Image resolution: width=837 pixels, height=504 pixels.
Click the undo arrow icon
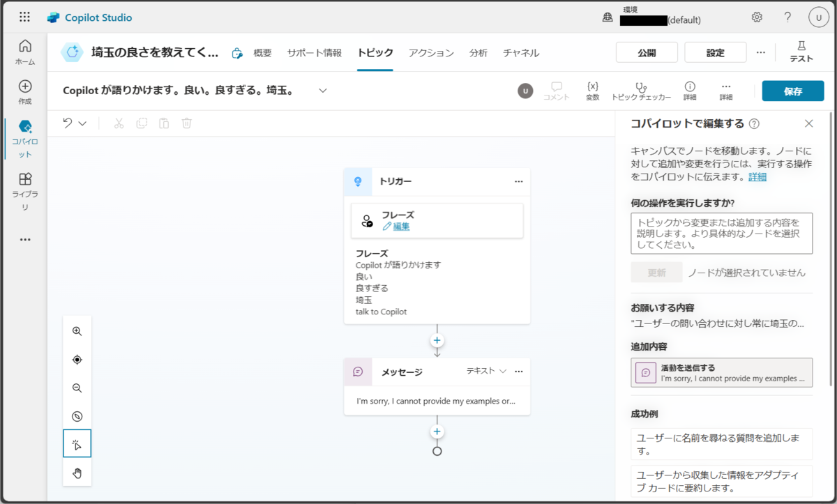68,123
